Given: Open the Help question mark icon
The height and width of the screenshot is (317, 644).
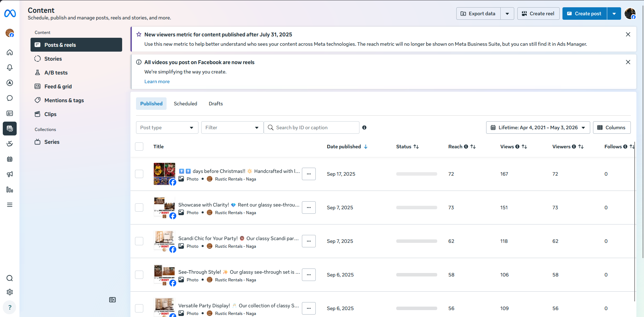Looking at the screenshot, I should [x=10, y=307].
